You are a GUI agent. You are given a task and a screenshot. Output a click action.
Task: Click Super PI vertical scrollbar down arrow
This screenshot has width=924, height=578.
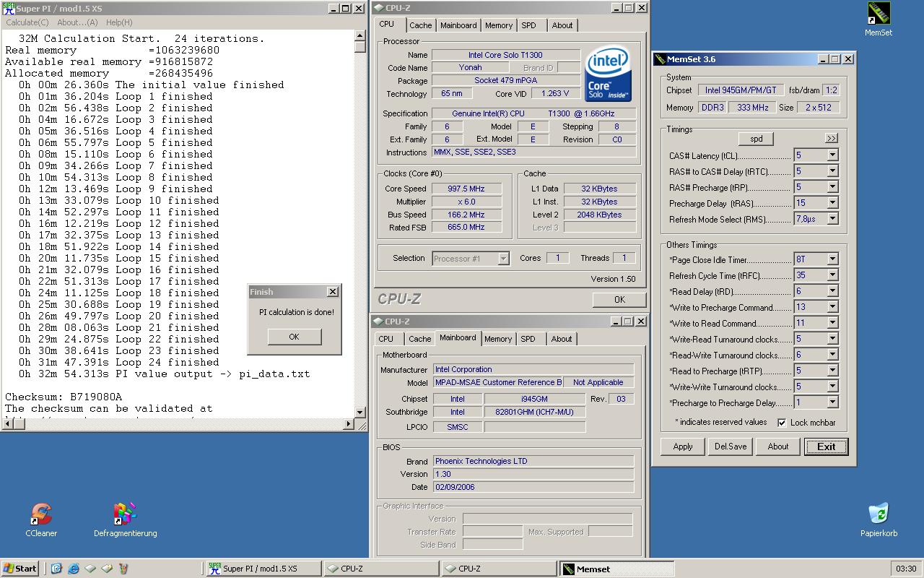coord(360,413)
